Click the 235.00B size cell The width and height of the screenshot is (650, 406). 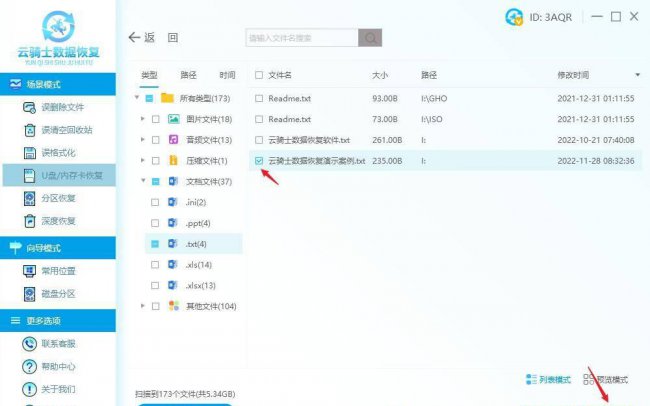387,161
